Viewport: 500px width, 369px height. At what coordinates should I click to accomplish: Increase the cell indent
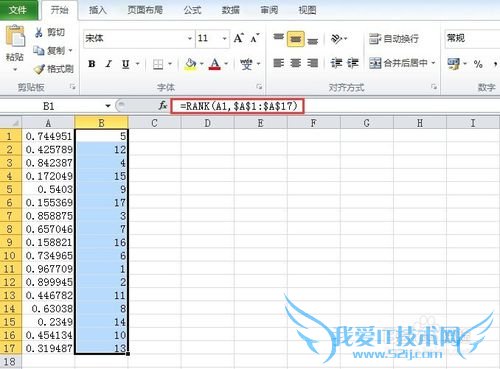(353, 63)
